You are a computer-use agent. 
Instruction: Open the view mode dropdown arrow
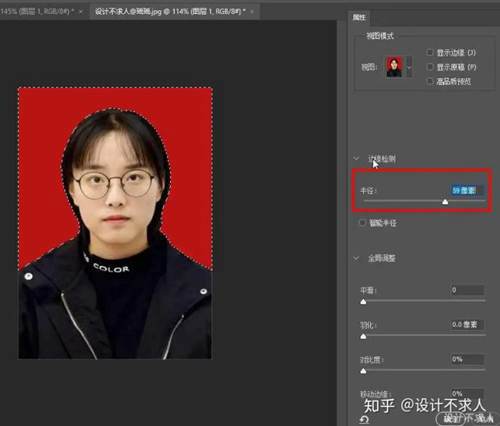(409, 67)
